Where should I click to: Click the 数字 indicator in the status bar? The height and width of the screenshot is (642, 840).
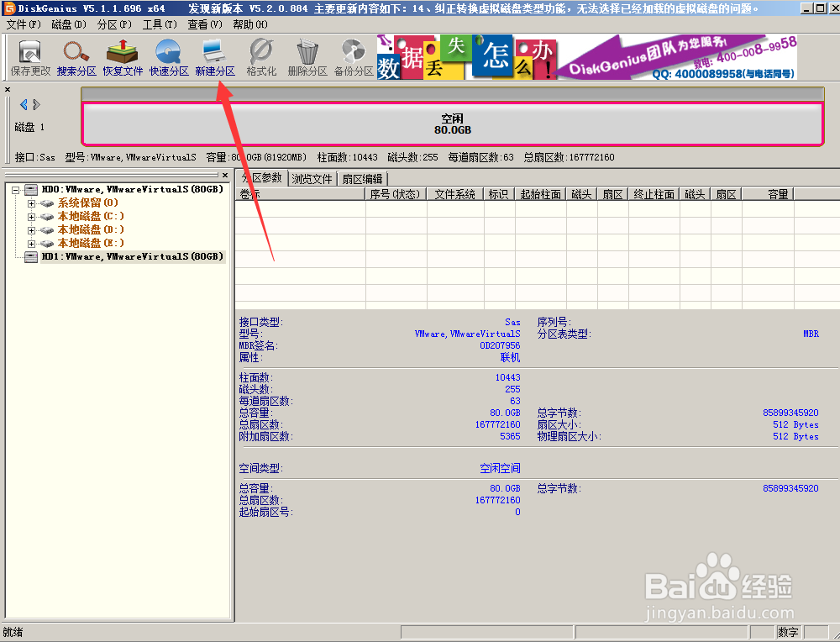(788, 633)
